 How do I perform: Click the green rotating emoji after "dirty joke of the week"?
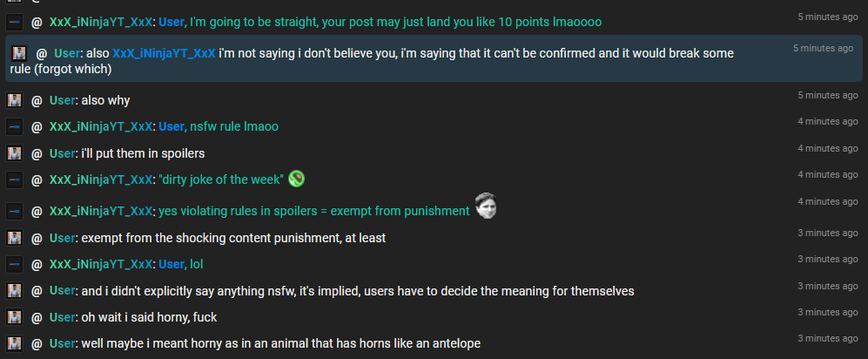coord(297,179)
